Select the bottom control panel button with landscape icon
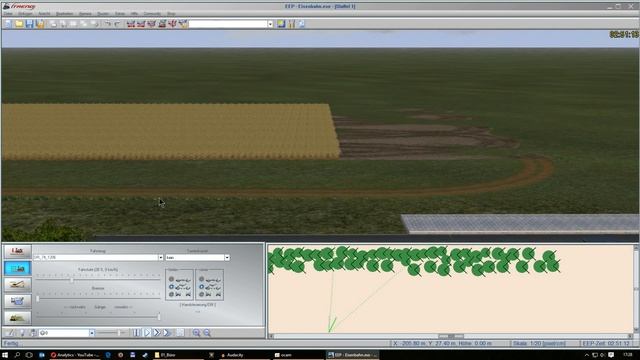The height and width of the screenshot is (360, 640). click(18, 318)
